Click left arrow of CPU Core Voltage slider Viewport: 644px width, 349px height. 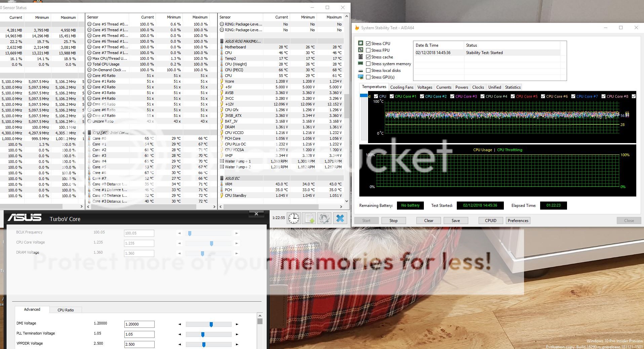click(179, 243)
